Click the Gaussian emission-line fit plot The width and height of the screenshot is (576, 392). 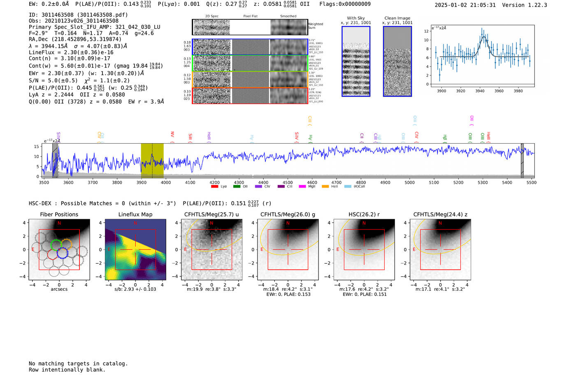click(x=482, y=56)
